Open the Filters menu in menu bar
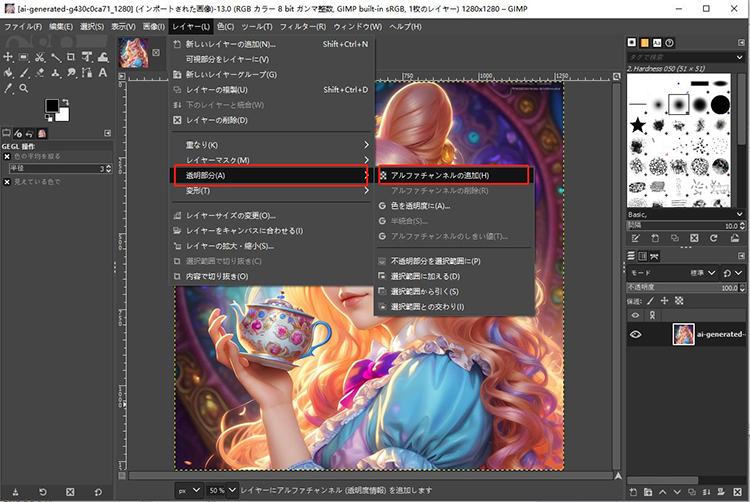Screen dimensions: 750x502 tap(302, 27)
